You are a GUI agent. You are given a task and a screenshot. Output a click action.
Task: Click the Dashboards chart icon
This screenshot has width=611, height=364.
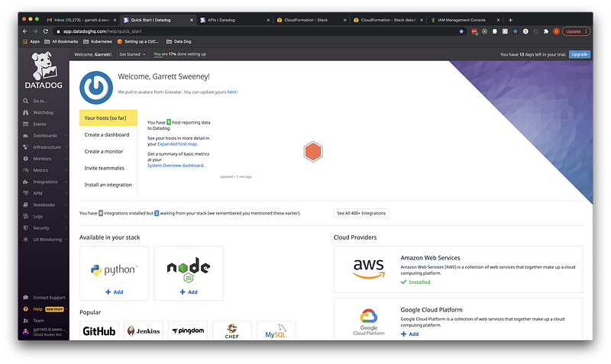pyautogui.click(x=26, y=136)
